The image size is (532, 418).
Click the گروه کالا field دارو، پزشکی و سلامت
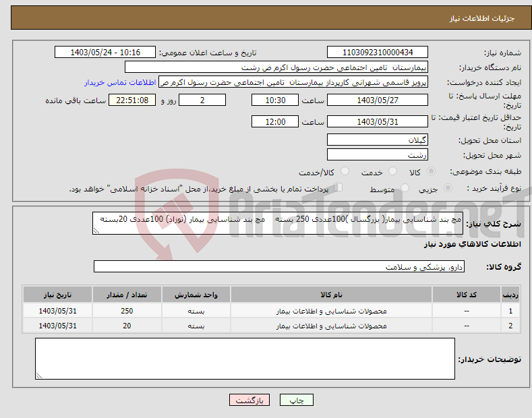(279, 267)
